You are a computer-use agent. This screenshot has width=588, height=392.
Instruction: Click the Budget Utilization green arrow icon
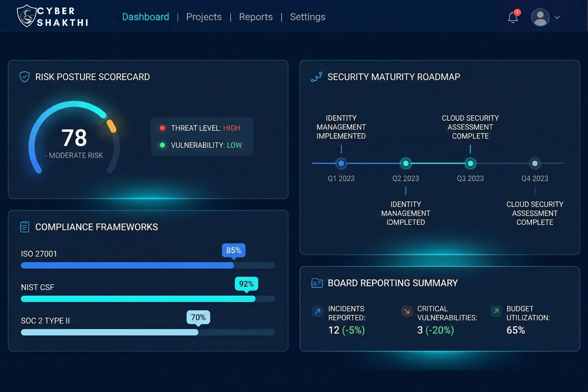(x=496, y=311)
